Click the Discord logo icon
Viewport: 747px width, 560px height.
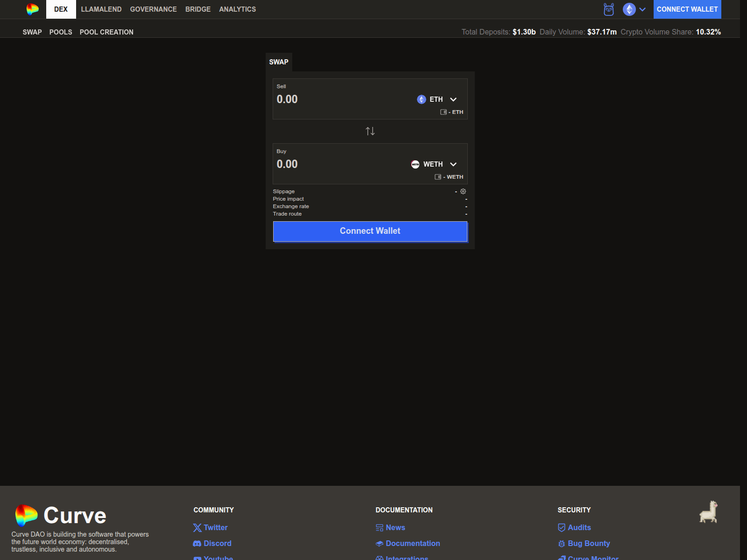[197, 544]
